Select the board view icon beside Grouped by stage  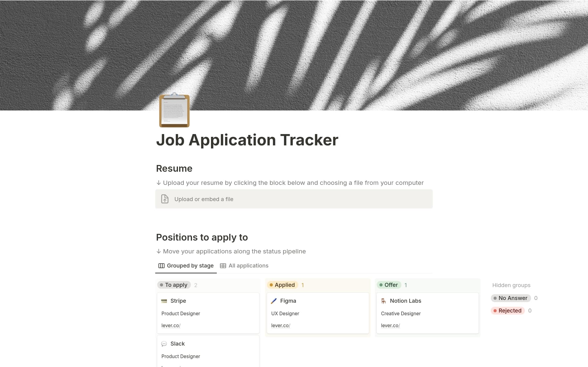[161, 266]
